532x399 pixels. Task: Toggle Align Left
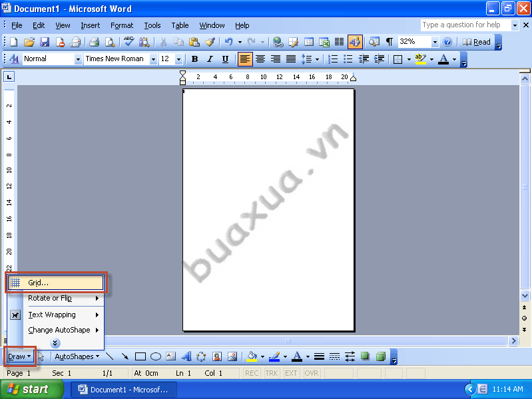click(245, 59)
